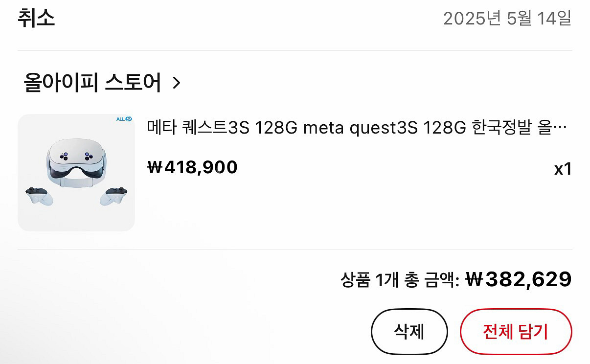Click the 418,900 product price amount
This screenshot has height=364, width=590.
201,167
